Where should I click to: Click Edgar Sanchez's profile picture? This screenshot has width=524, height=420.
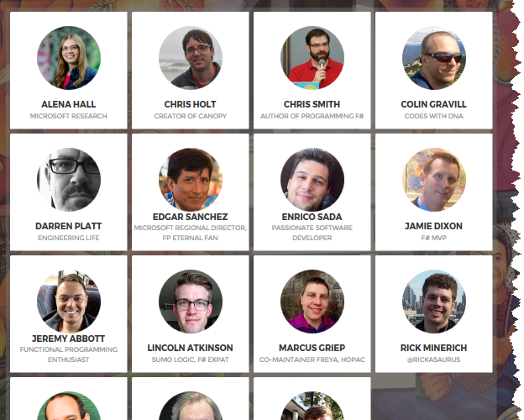[x=190, y=180]
